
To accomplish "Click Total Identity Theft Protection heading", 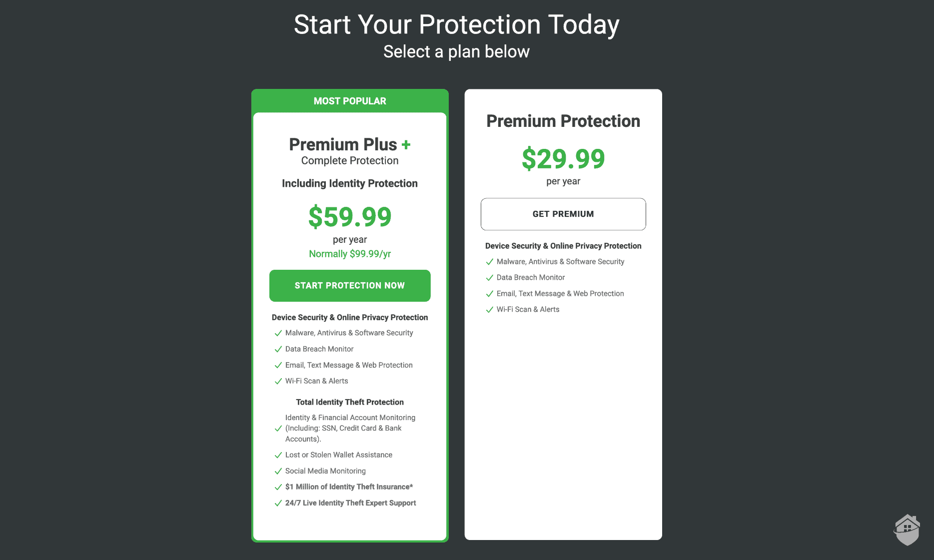I will tap(350, 402).
